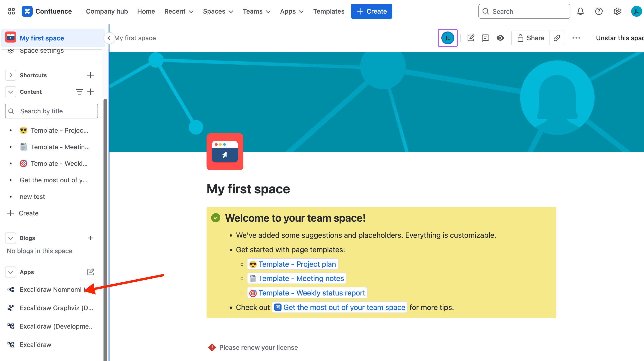Expand the Shortcuts section

[11, 75]
